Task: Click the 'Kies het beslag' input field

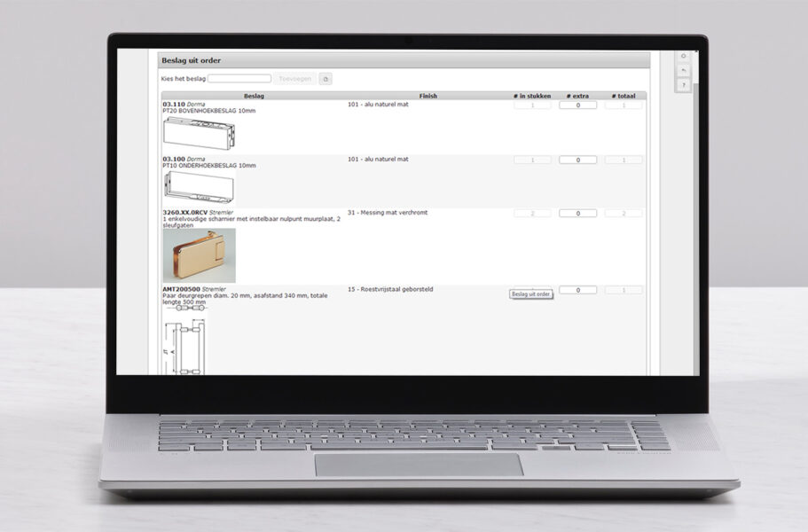Action: tap(239, 79)
